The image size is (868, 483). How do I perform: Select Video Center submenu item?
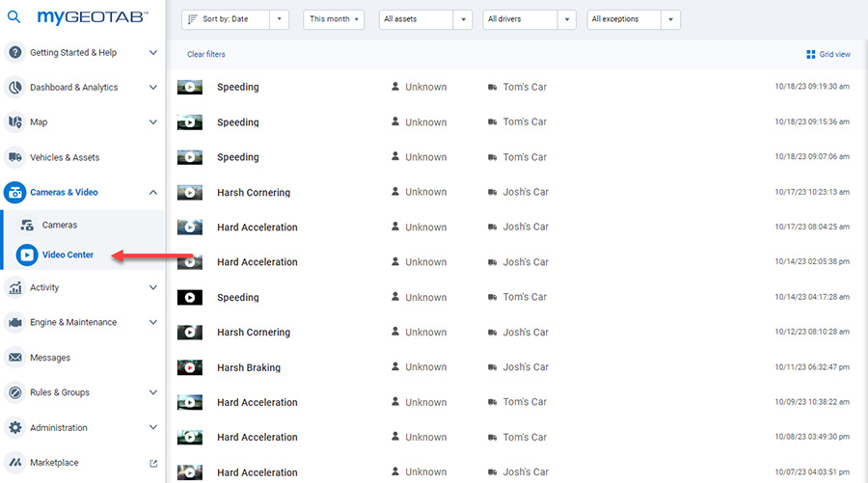(68, 255)
